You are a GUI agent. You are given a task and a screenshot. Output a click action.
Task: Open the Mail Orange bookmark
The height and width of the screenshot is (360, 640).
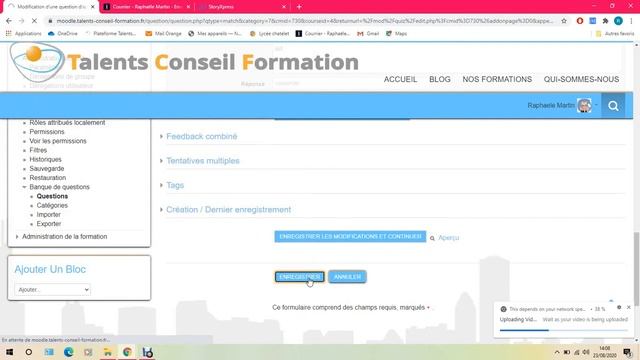click(x=163, y=33)
